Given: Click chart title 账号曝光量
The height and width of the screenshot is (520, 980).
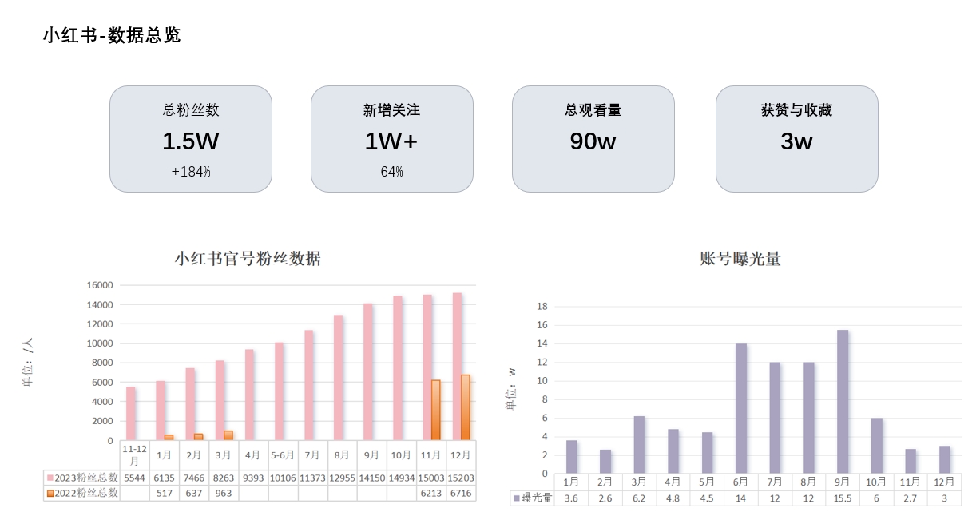Looking at the screenshot, I should 740,258.
